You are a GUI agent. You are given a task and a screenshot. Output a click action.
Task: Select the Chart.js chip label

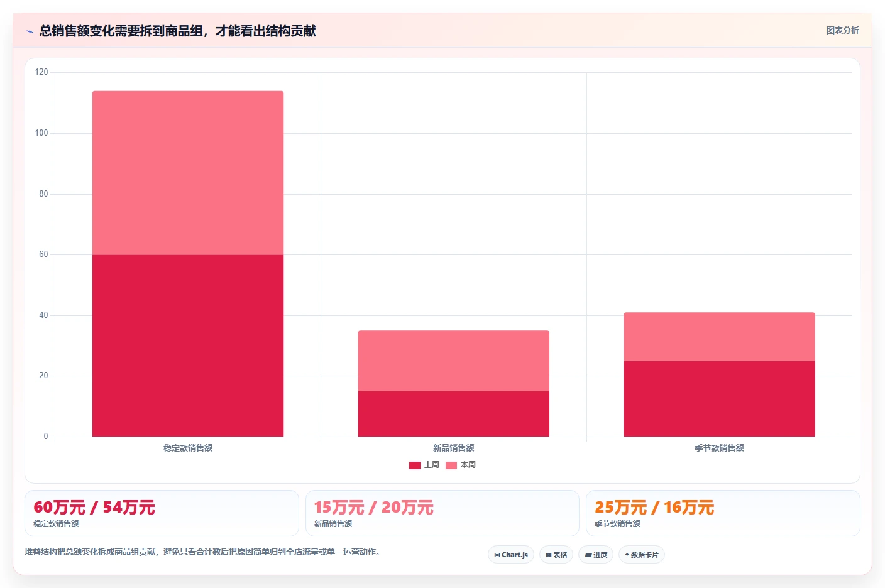coord(515,555)
